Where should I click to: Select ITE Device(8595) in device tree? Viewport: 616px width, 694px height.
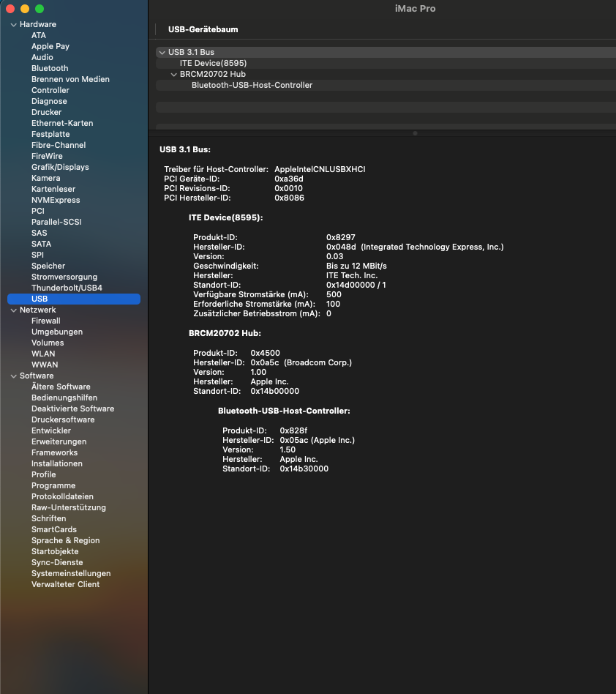pos(213,63)
